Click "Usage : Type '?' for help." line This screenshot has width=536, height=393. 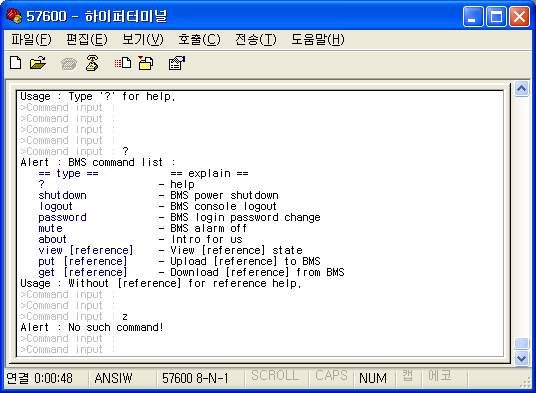(97, 97)
